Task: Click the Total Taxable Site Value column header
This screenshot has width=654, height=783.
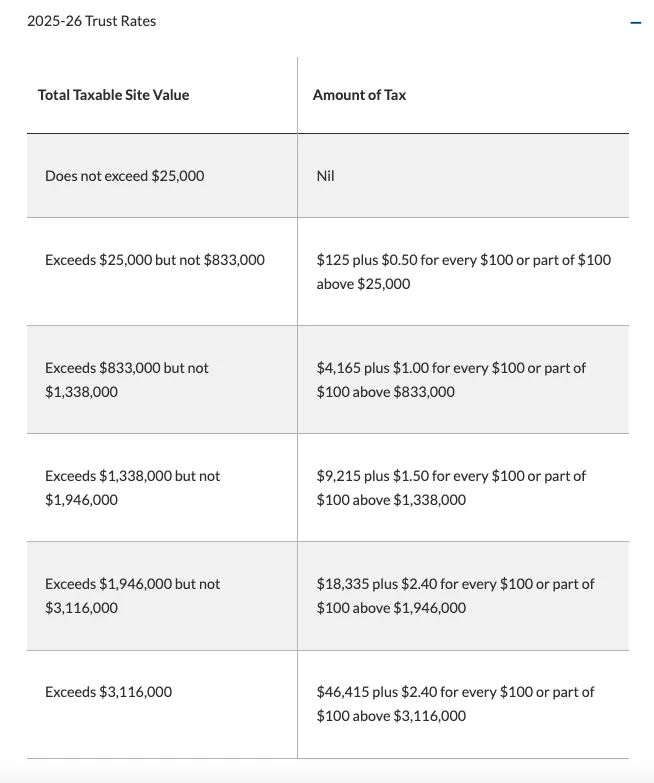Action: point(113,95)
